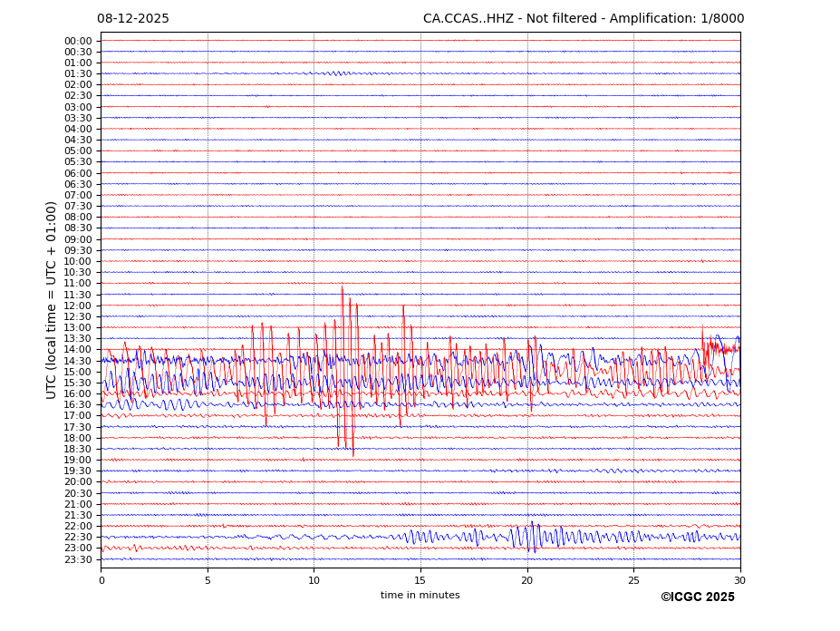840x631 pixels.
Task: Click the 0 tick on minutes axis
Action: coord(101,579)
